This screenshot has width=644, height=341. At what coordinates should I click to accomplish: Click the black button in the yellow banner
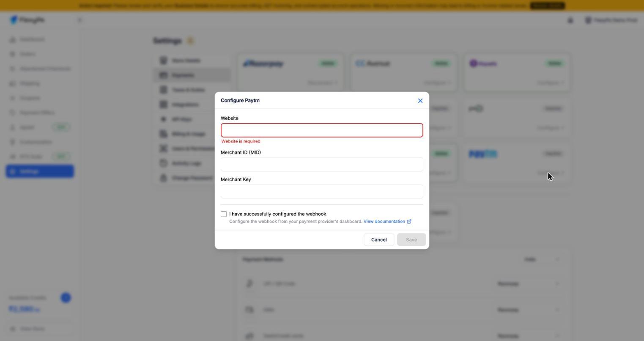pos(547,5)
